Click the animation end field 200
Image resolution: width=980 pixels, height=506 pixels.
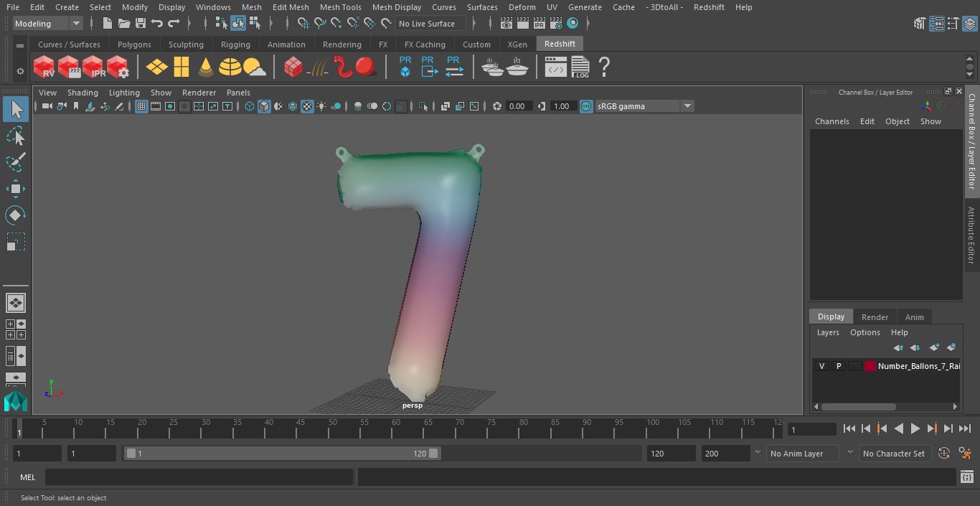725,454
